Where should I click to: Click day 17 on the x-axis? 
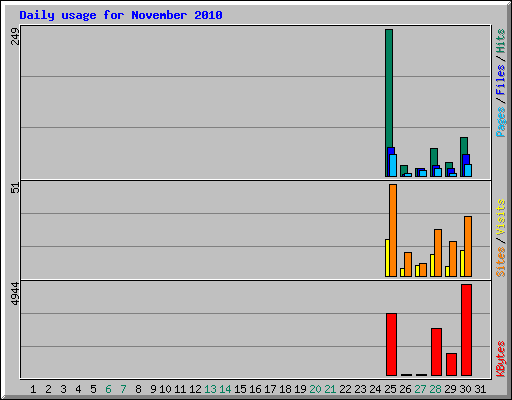(270, 389)
